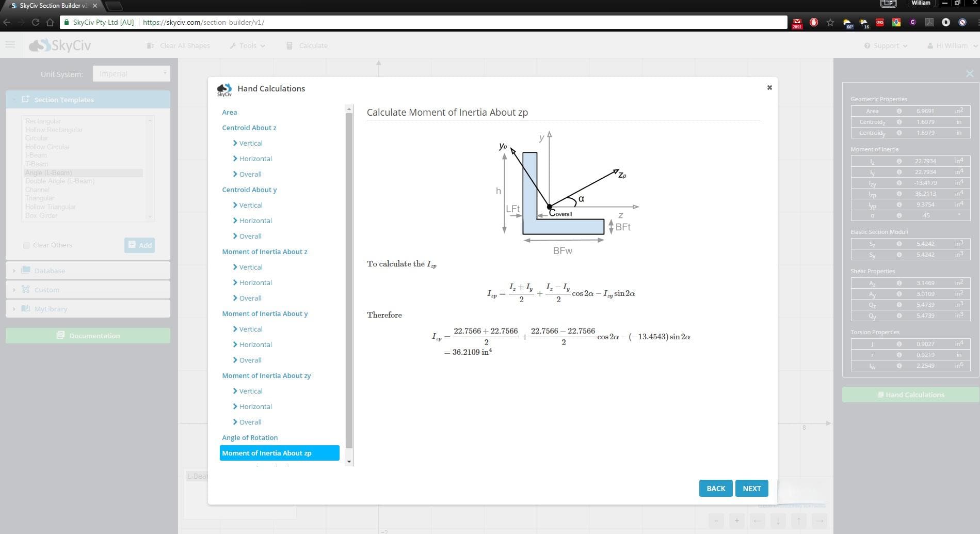Screen dimensions: 980x534
Task: Go to browser home page
Action: [50, 22]
